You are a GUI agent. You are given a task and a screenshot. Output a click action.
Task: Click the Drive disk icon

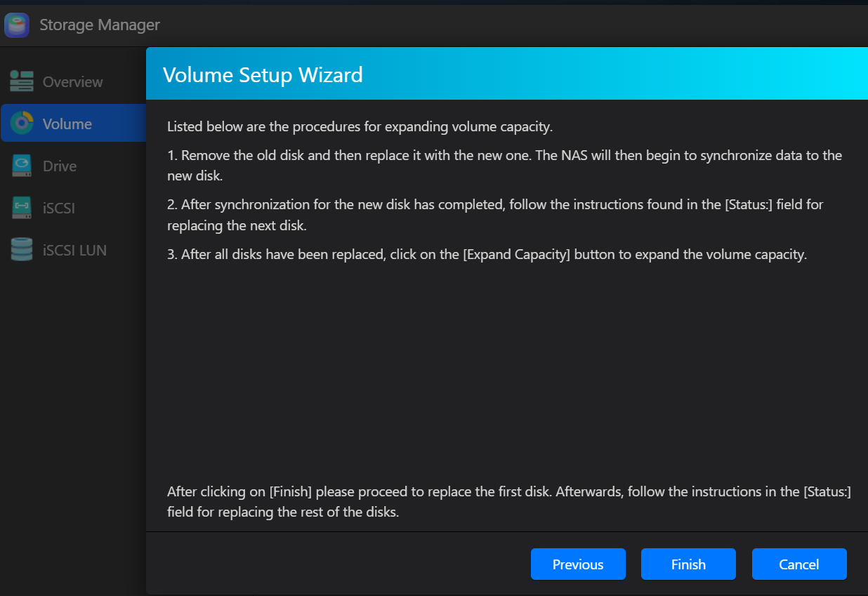click(22, 166)
